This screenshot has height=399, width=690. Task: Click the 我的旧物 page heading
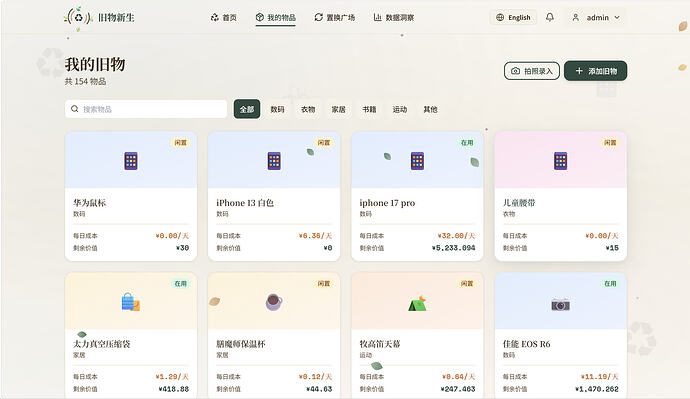(95, 64)
